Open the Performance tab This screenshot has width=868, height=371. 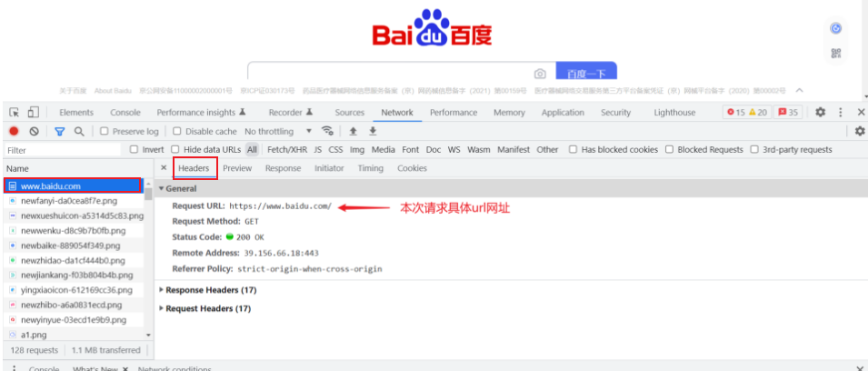(x=454, y=113)
